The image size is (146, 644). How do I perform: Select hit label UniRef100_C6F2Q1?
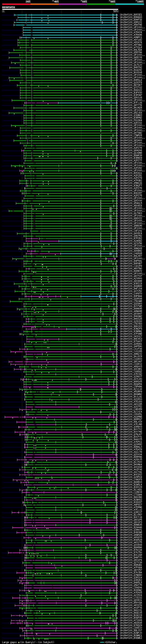pos(131,231)
